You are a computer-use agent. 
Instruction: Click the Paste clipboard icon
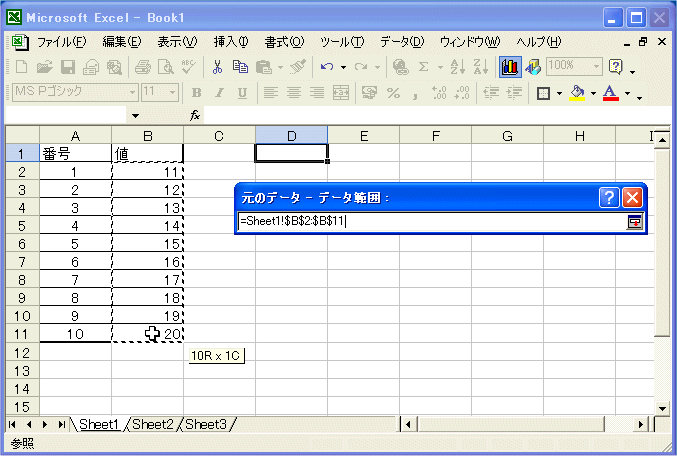(264, 67)
